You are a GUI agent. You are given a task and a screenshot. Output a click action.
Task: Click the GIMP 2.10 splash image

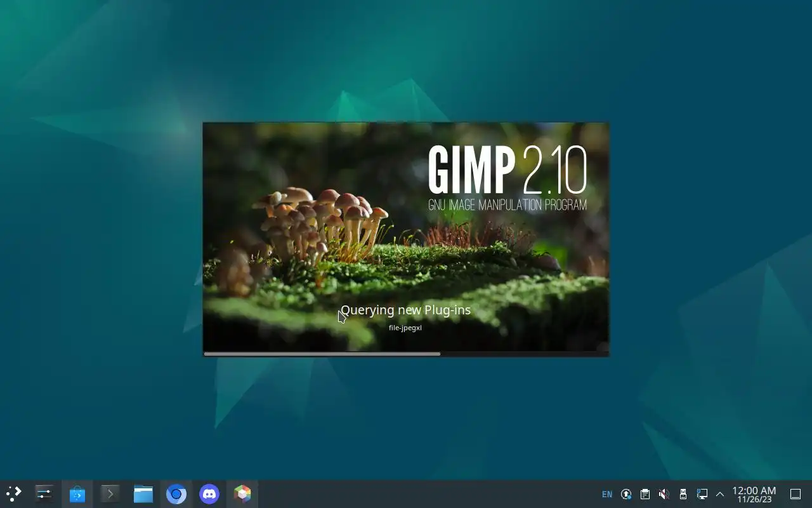point(406,236)
